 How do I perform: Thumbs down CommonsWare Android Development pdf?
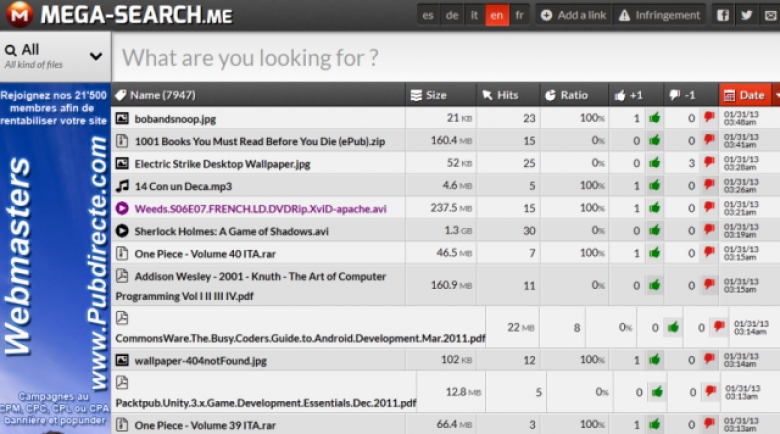tap(719, 327)
